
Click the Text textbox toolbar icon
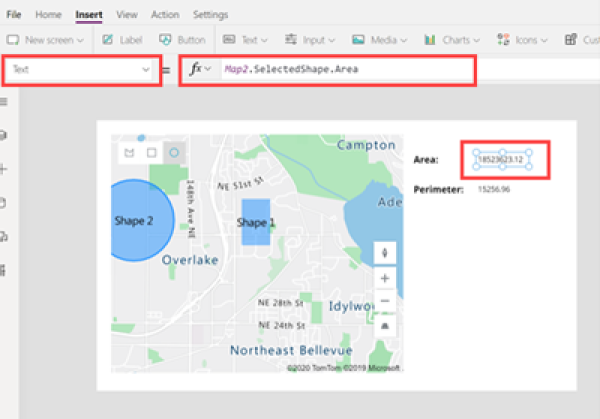point(229,39)
